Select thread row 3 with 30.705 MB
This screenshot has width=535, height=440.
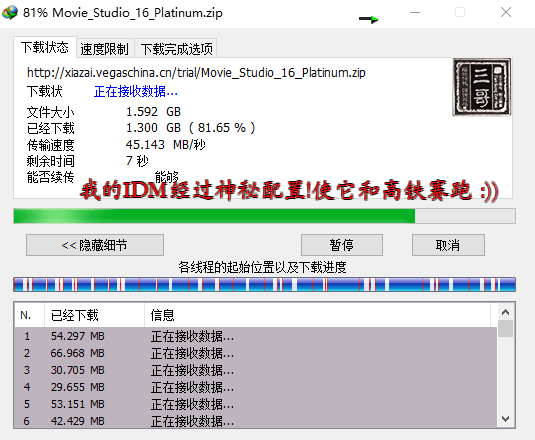256,370
